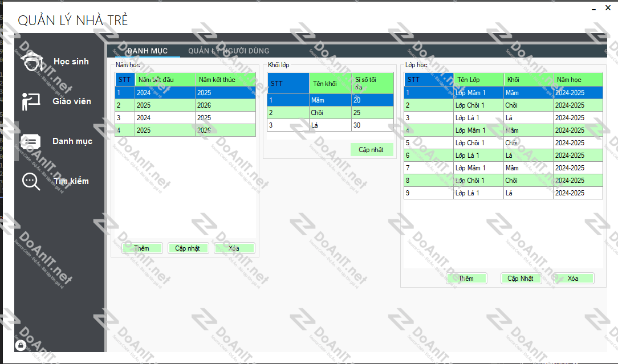The height and width of the screenshot is (364, 618).
Task: Click the cell with value 25
Action: [x=372, y=113]
